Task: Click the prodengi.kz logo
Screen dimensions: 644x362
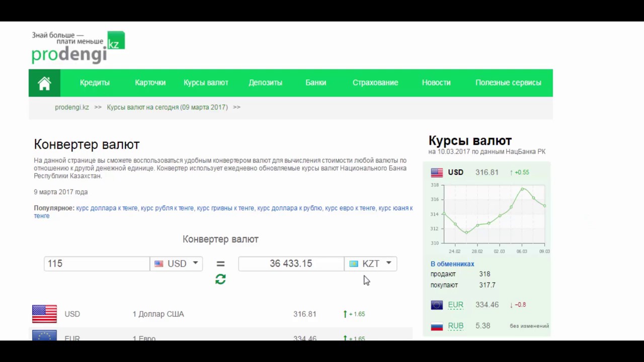Action: [x=78, y=47]
